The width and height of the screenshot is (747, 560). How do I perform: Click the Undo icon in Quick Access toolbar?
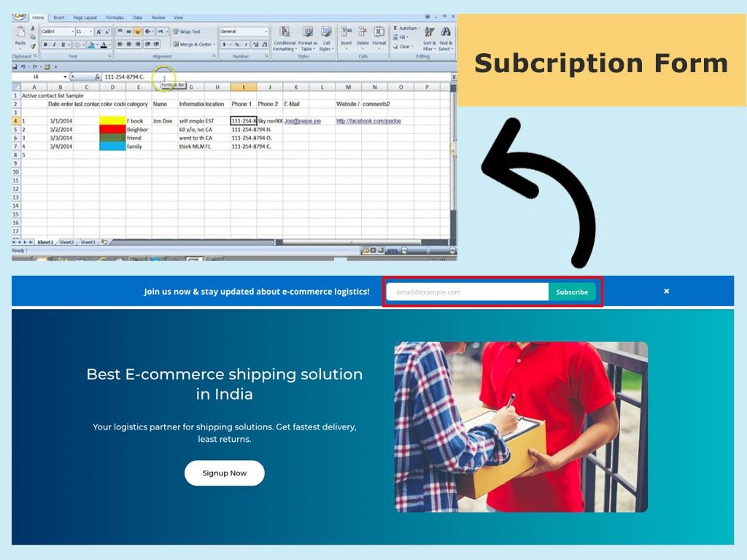pyautogui.click(x=23, y=66)
